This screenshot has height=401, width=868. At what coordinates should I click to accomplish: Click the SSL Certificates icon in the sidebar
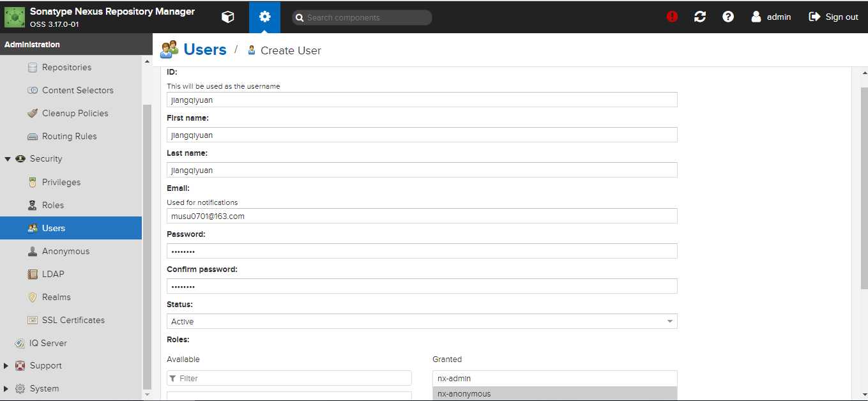(x=33, y=321)
